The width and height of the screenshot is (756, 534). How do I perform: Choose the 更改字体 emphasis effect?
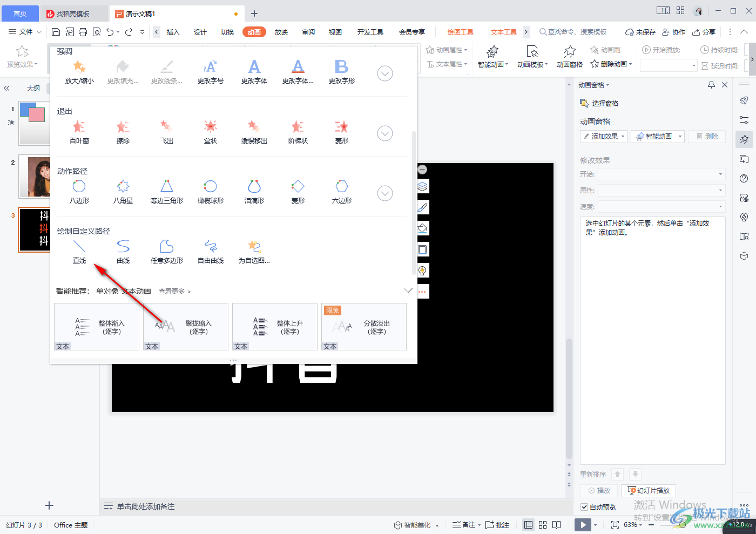(254, 72)
